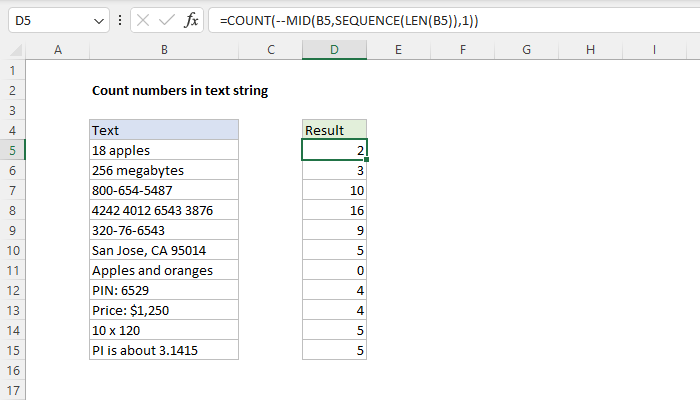Click the formula bar text field
This screenshot has height=400, width=700.
(x=450, y=20)
